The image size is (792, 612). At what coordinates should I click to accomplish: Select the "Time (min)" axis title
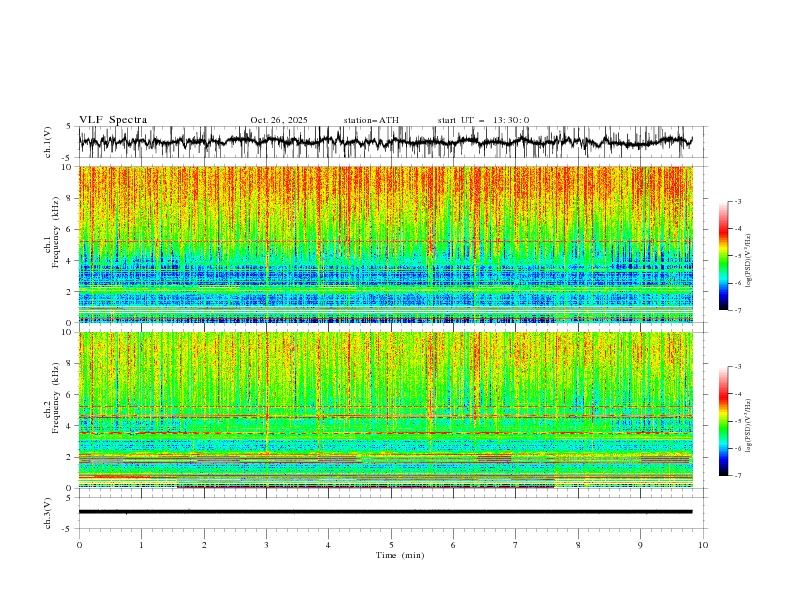(400, 555)
